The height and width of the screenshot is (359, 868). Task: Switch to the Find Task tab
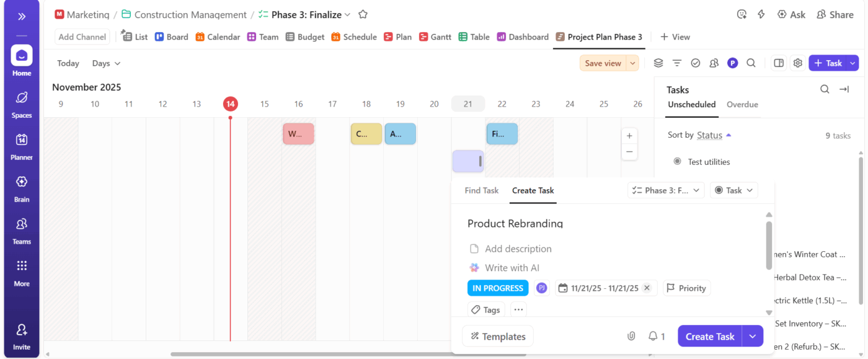481,190
